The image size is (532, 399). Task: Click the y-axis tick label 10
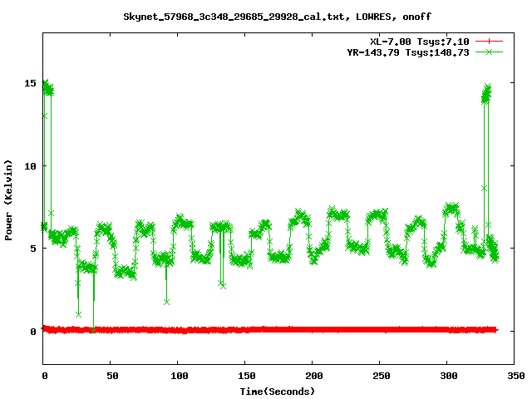(30, 166)
